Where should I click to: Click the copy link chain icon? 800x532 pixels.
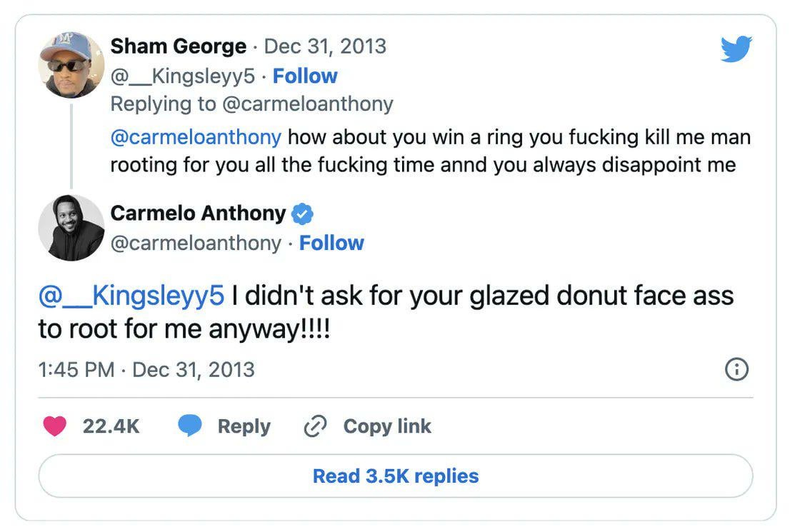315,426
